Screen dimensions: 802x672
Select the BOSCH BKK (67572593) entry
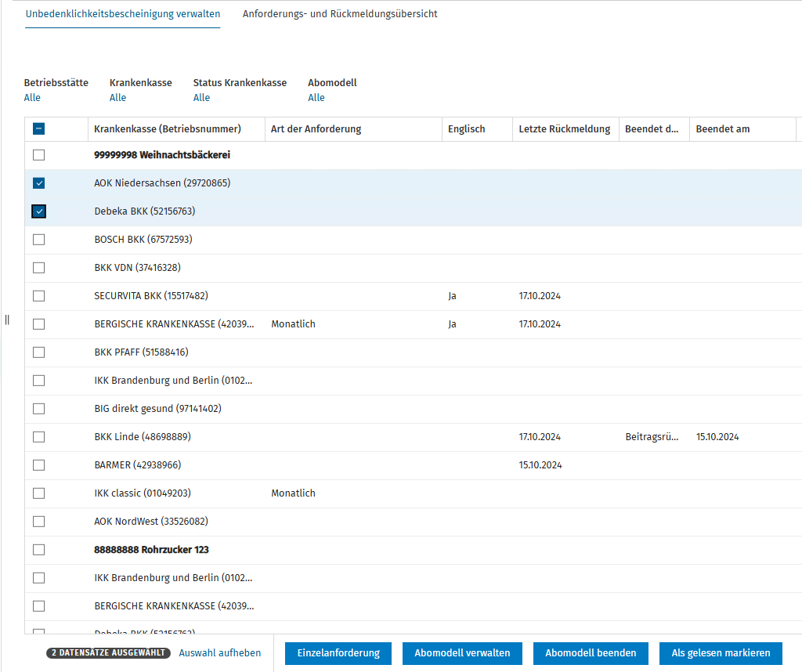point(143,240)
